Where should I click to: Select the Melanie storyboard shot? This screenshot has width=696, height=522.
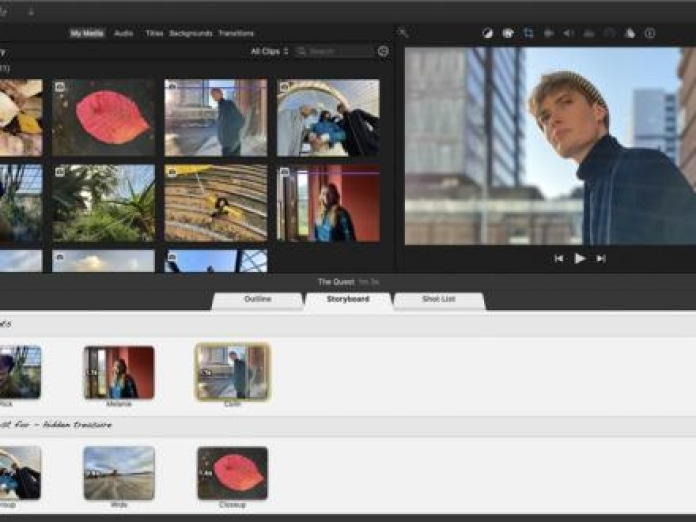tap(119, 373)
